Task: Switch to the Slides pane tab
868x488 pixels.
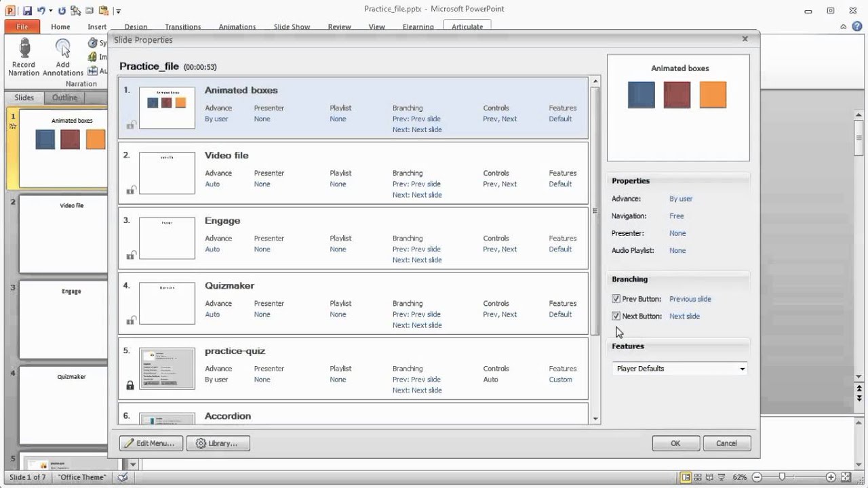Action: pyautogui.click(x=24, y=98)
